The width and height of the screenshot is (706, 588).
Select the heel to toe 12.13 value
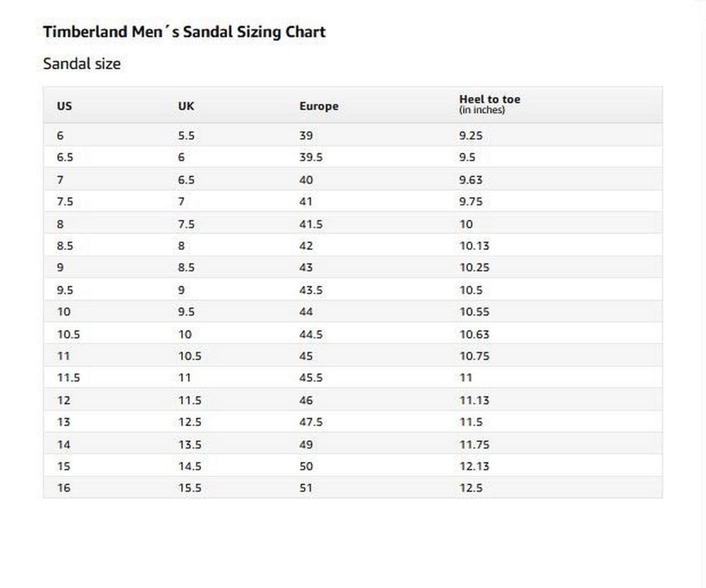coord(474,466)
